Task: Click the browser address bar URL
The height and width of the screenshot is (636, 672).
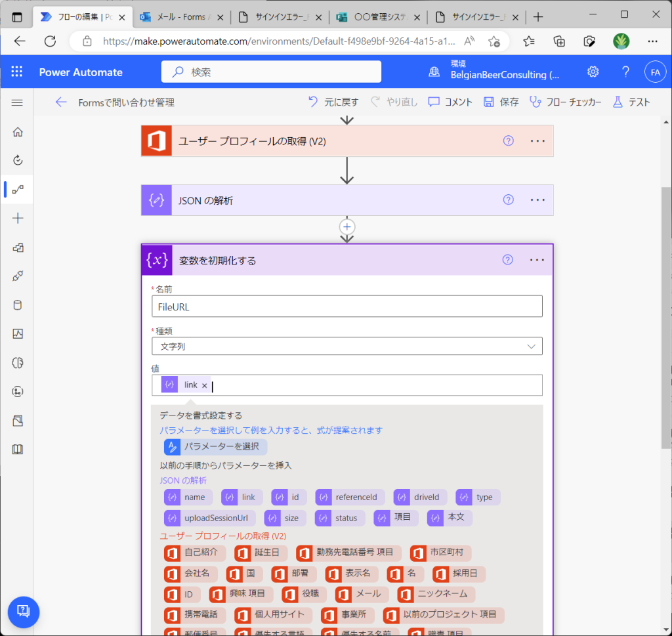Action: [278, 41]
